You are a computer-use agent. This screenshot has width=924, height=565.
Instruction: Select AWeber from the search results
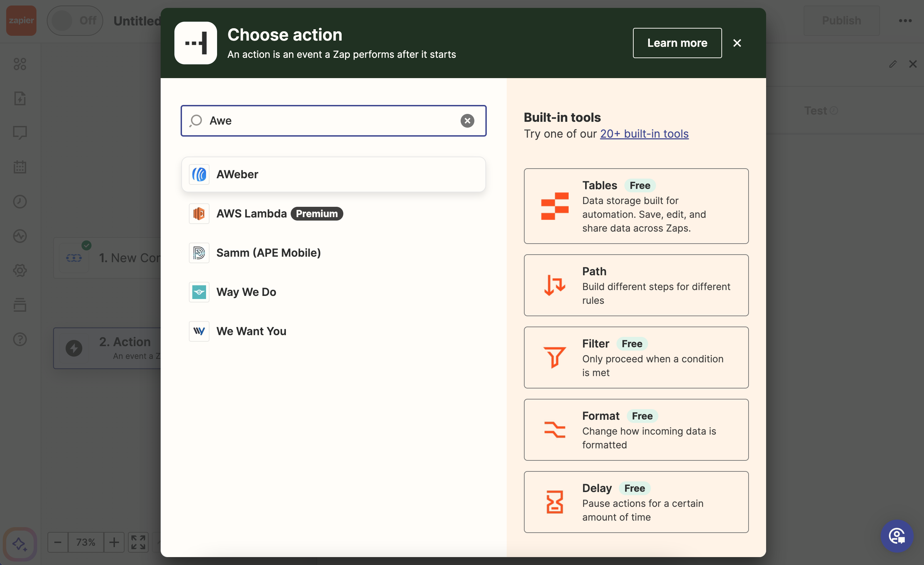tap(333, 174)
